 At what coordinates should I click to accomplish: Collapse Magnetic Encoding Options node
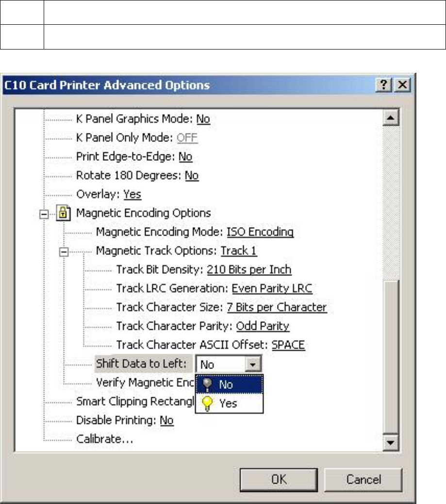coord(44,214)
